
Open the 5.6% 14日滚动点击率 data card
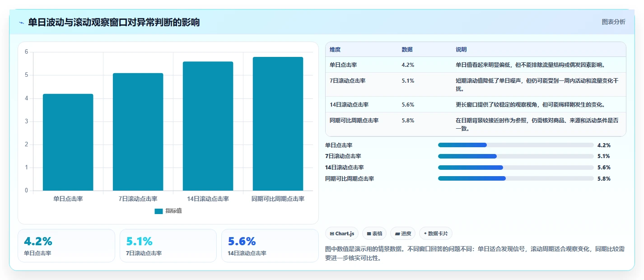click(x=270, y=246)
